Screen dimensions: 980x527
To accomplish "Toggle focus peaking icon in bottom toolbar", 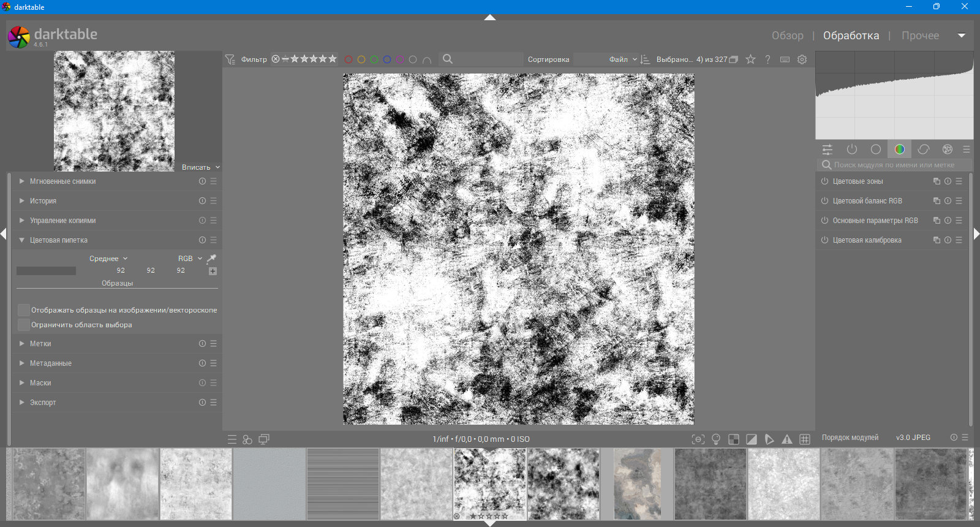I will [698, 439].
